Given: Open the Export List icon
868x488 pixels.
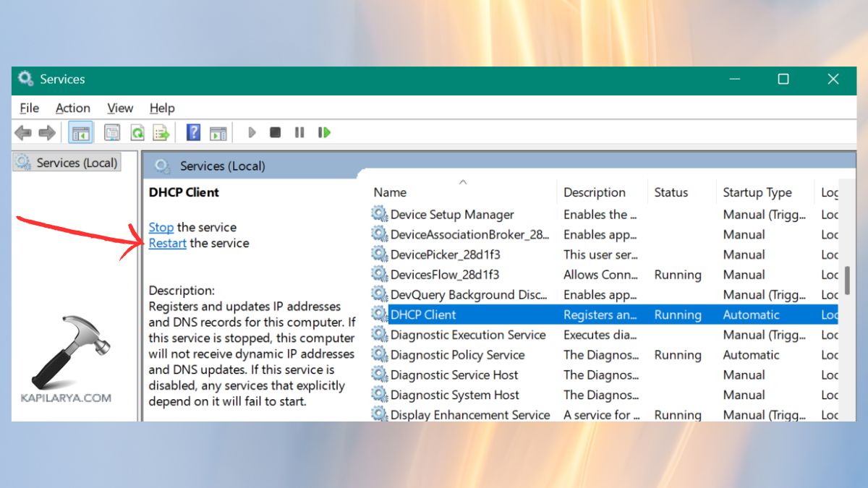Looking at the screenshot, I should (161, 132).
